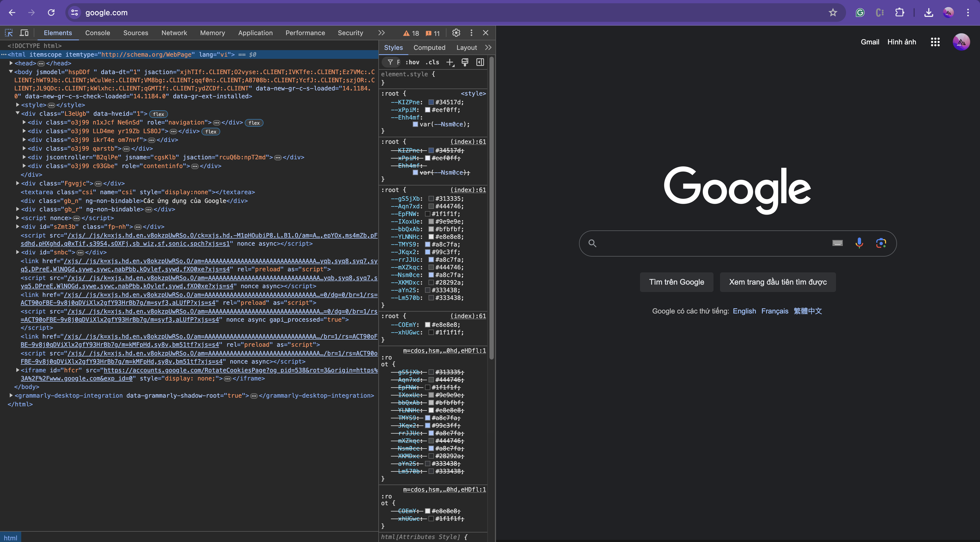Expand the head element node
The width and height of the screenshot is (980, 542).
tap(11, 63)
